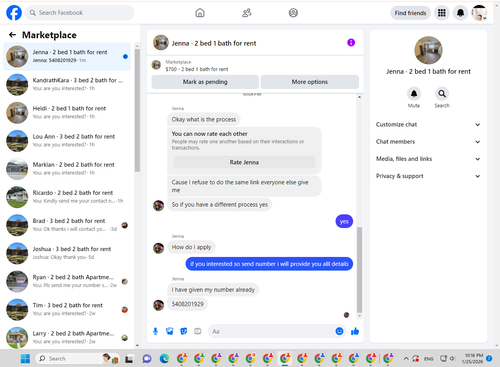Click the large listing photo in right panel

point(428,50)
